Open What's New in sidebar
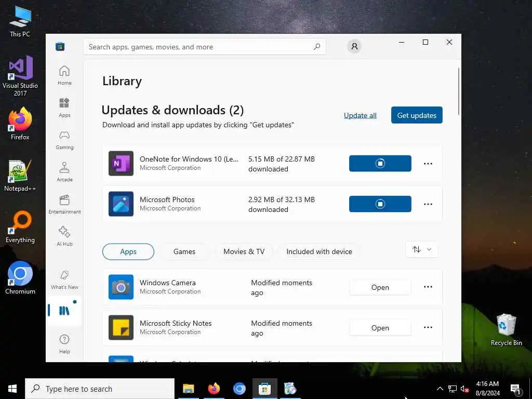The image size is (532, 399). (x=64, y=279)
